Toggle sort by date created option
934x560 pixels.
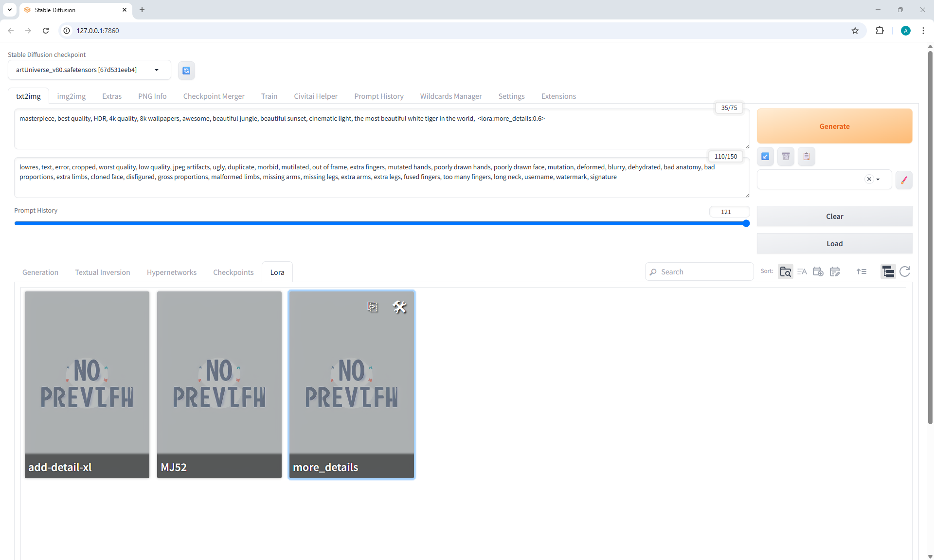818,271
